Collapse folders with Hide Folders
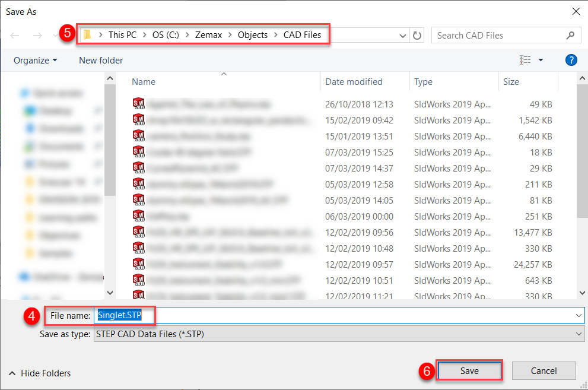Viewport: 588px width, 390px height. 40,373
